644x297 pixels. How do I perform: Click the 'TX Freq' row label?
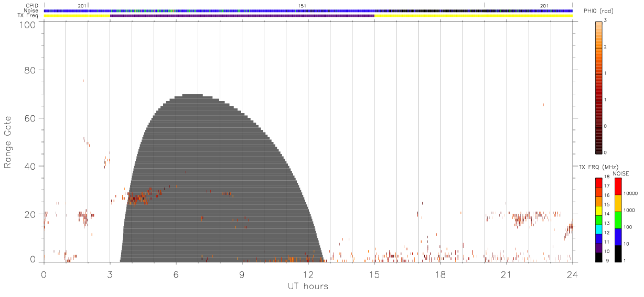[29, 16]
